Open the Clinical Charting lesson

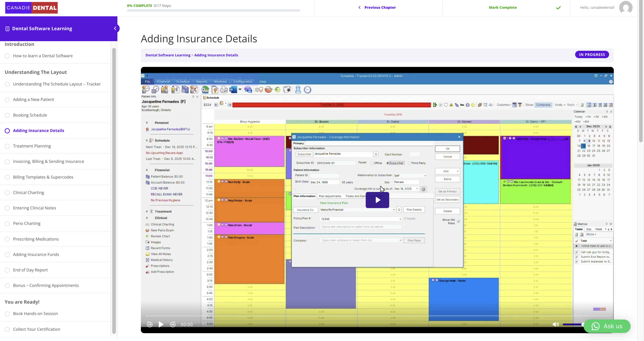pyautogui.click(x=28, y=192)
